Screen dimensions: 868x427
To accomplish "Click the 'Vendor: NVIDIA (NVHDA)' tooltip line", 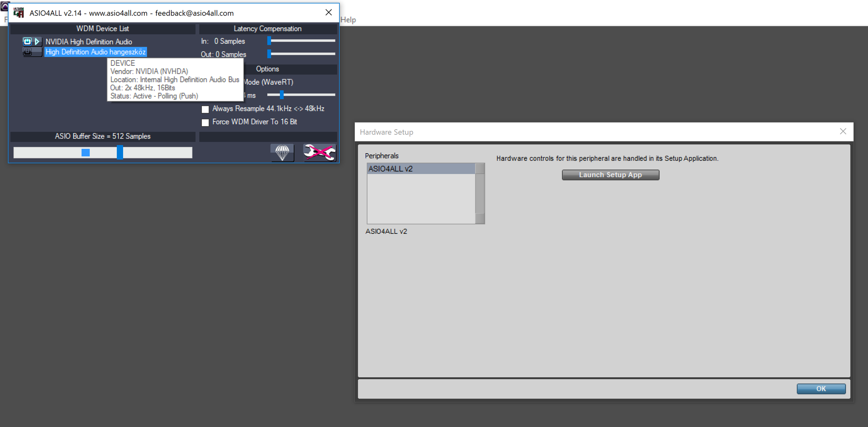I will [x=149, y=71].
